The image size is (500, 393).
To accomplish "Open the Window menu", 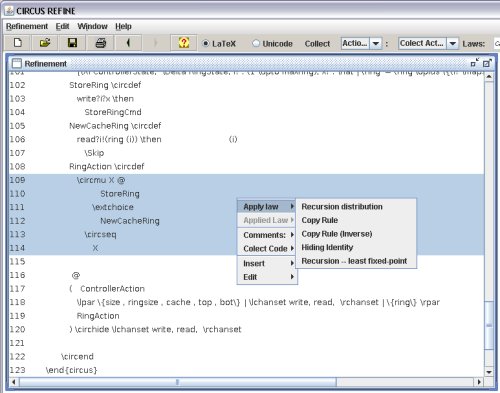I will coord(92,26).
